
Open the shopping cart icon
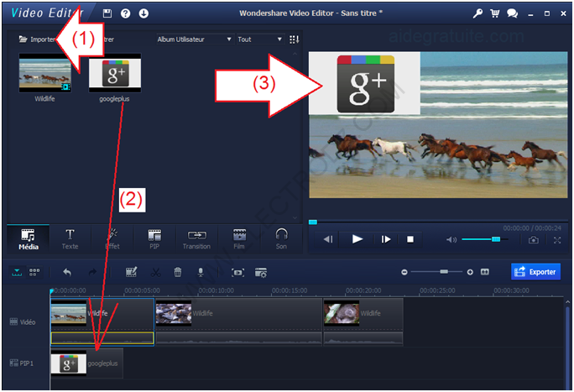pyautogui.click(x=494, y=13)
